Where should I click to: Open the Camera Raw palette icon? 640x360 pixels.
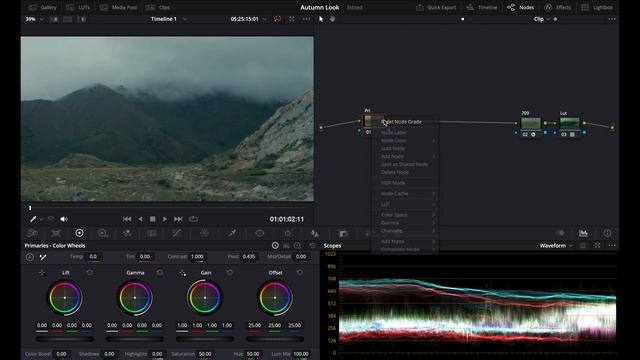tap(32, 233)
